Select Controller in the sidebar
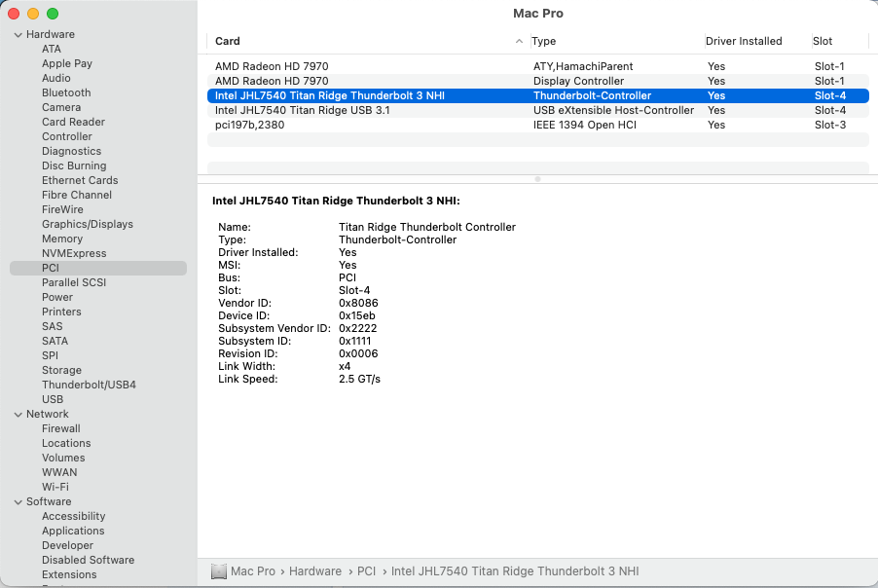This screenshot has width=878, height=588. coord(66,136)
